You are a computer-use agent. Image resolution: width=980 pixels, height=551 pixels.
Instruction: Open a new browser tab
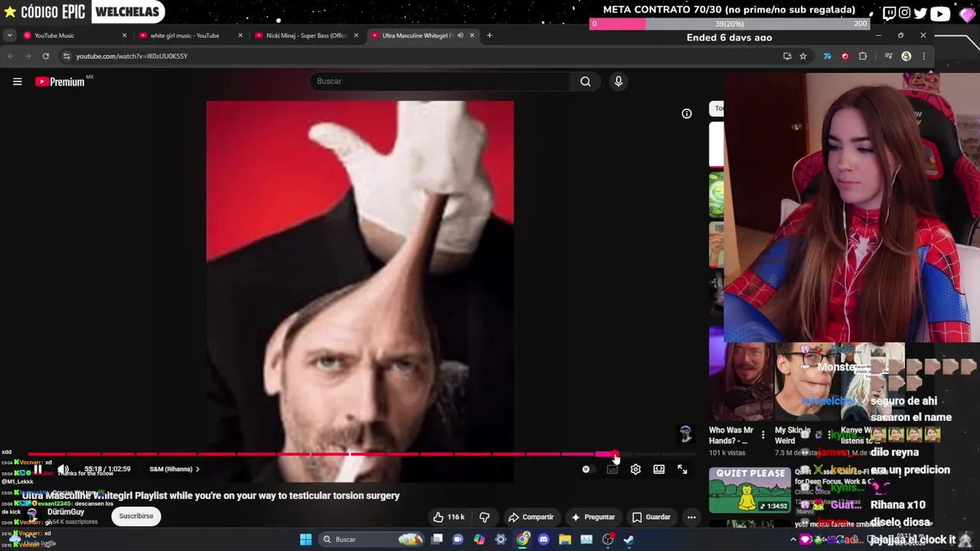[490, 35]
